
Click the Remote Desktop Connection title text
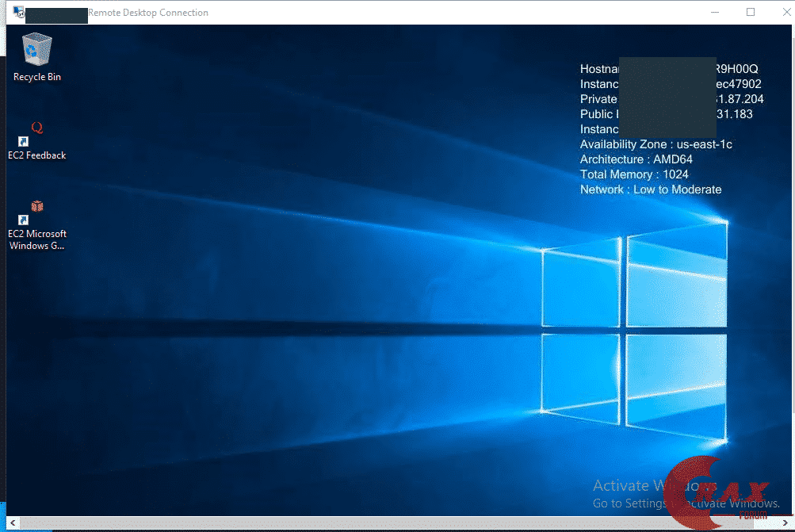pyautogui.click(x=148, y=13)
